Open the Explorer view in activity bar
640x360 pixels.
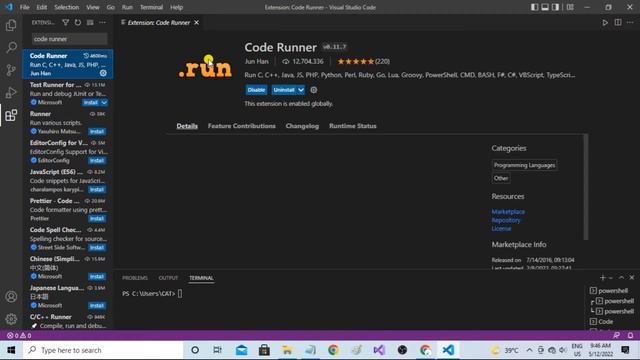pos(11,25)
